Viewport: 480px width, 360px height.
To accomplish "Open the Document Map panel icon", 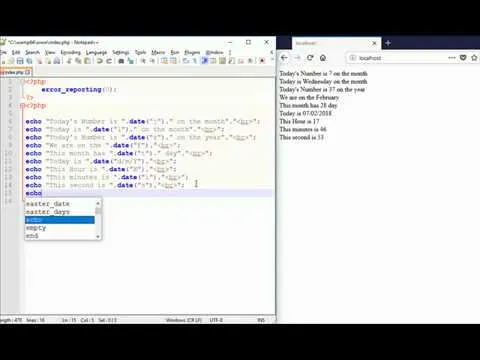I will click(222, 61).
